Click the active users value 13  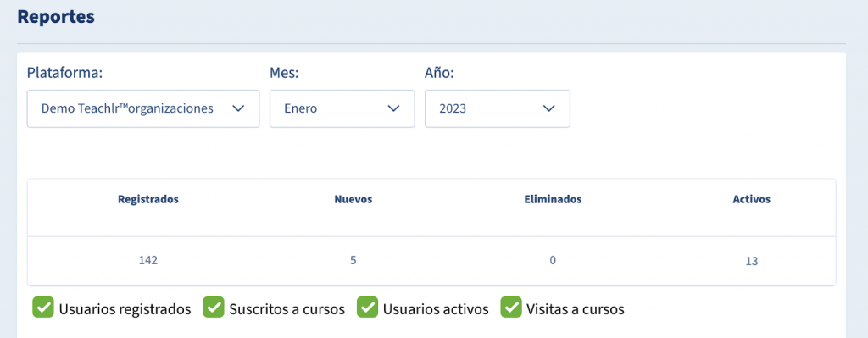point(751,262)
